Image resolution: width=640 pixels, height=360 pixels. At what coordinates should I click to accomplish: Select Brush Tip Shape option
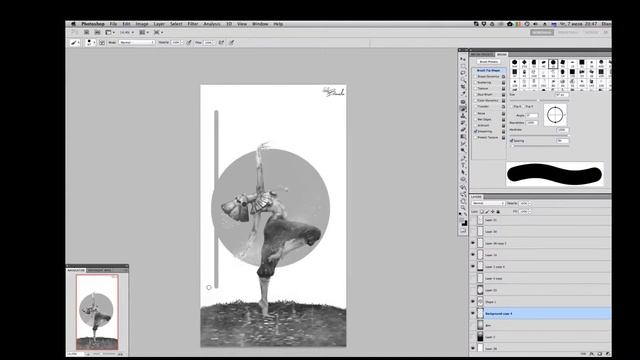488,71
